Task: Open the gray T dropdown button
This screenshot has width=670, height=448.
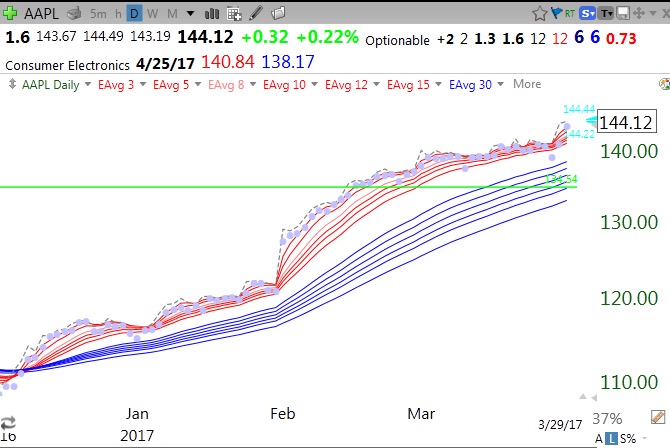Action: point(606,14)
